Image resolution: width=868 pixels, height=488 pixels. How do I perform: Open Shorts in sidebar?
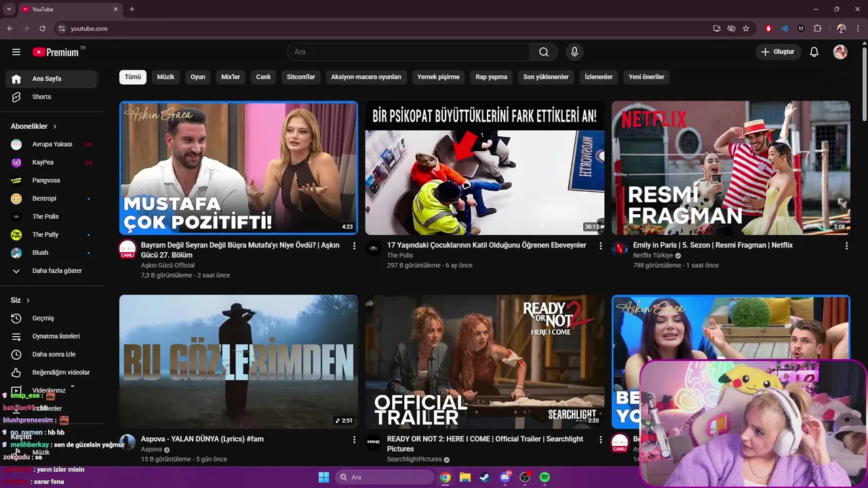(52, 97)
